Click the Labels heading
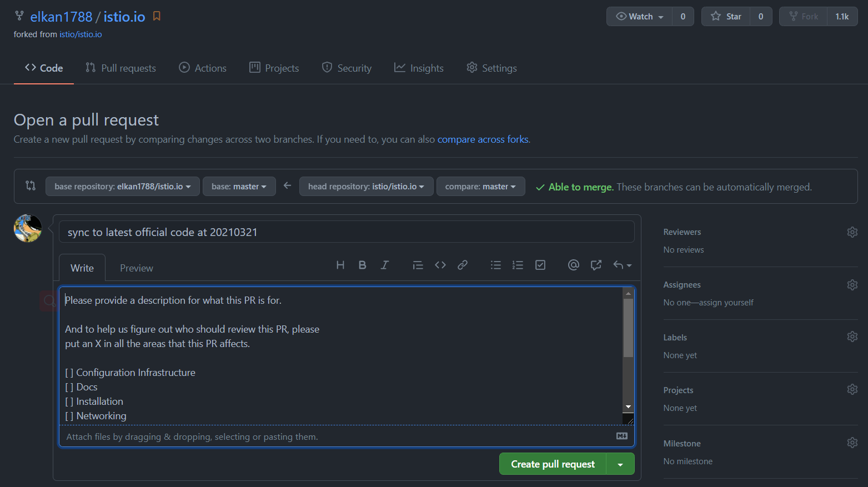The image size is (868, 487). pos(675,338)
